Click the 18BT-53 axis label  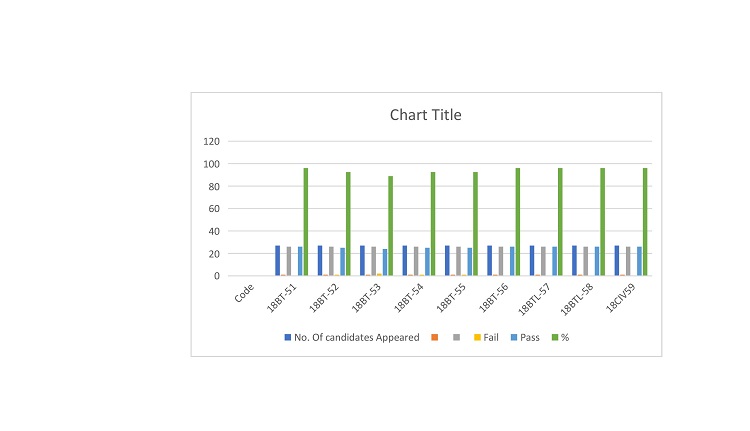(x=366, y=298)
